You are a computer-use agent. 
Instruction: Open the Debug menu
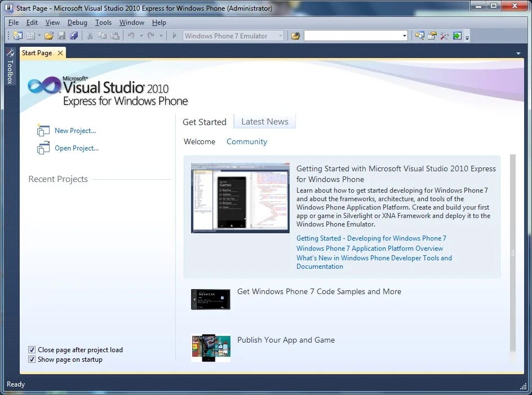pos(77,23)
